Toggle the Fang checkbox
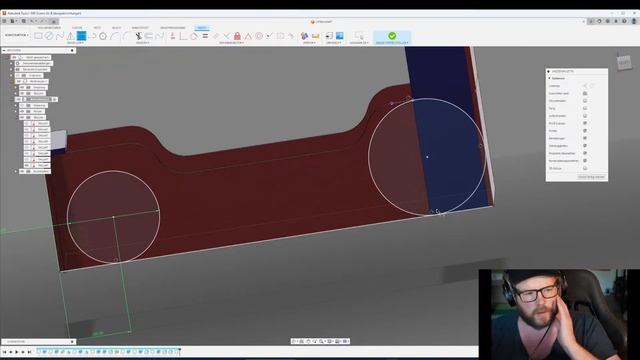The image size is (640, 360). click(x=585, y=108)
